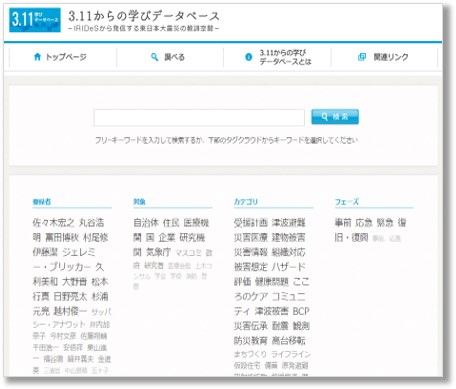Go to トップページ in the navigation bar

(x=60, y=57)
